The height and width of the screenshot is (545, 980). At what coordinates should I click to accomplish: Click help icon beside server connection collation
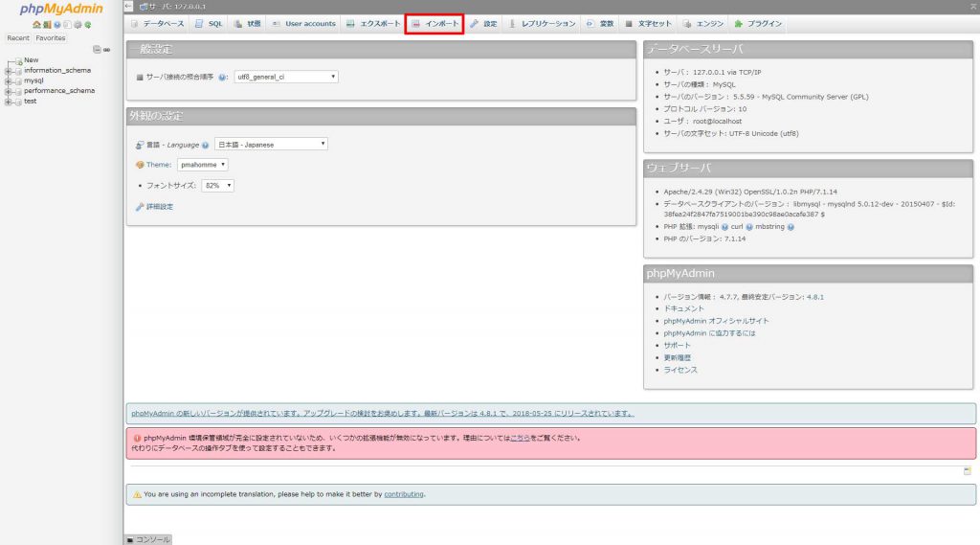click(x=222, y=77)
